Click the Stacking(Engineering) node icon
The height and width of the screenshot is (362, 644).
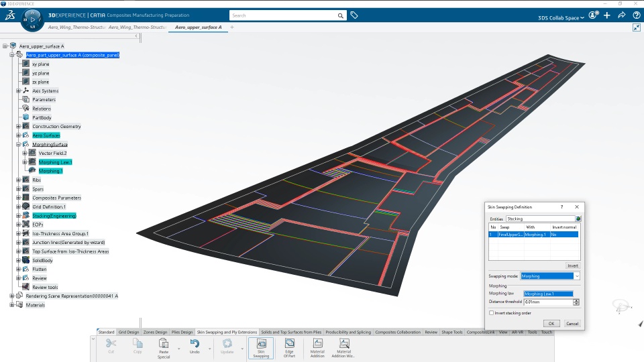tap(26, 215)
